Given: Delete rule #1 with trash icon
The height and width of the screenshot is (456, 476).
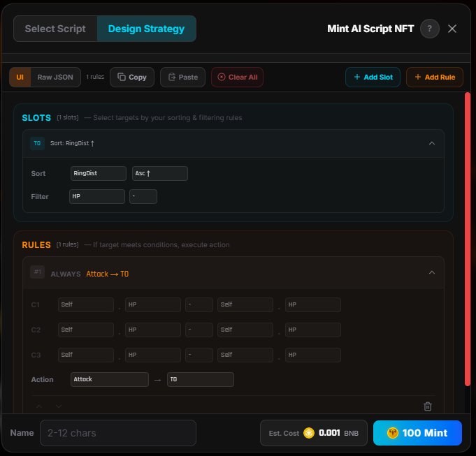Looking at the screenshot, I should (x=428, y=406).
